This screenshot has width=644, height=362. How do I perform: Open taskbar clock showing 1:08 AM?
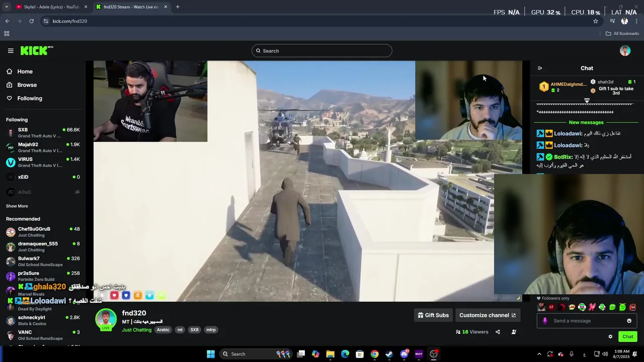[x=622, y=354]
